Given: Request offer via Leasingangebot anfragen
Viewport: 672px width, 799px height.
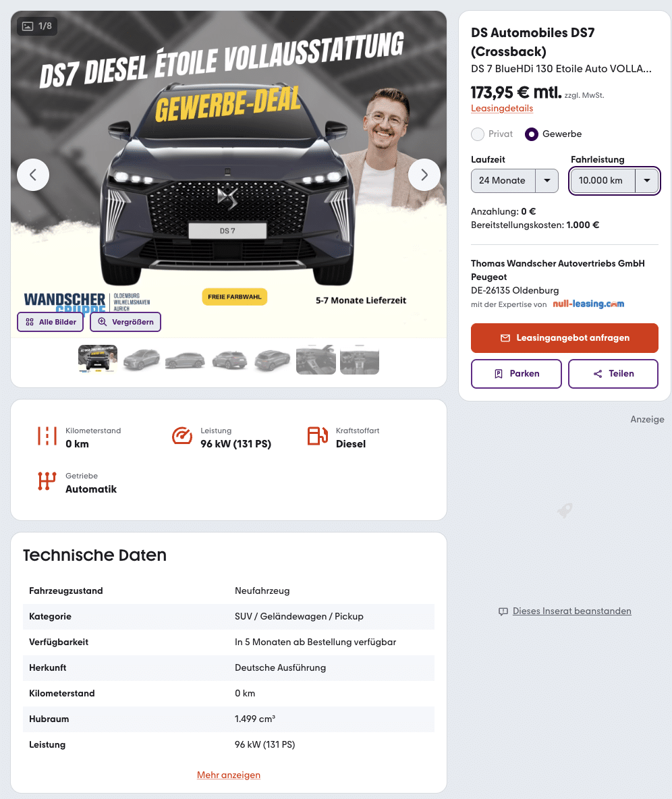Looking at the screenshot, I should (565, 338).
